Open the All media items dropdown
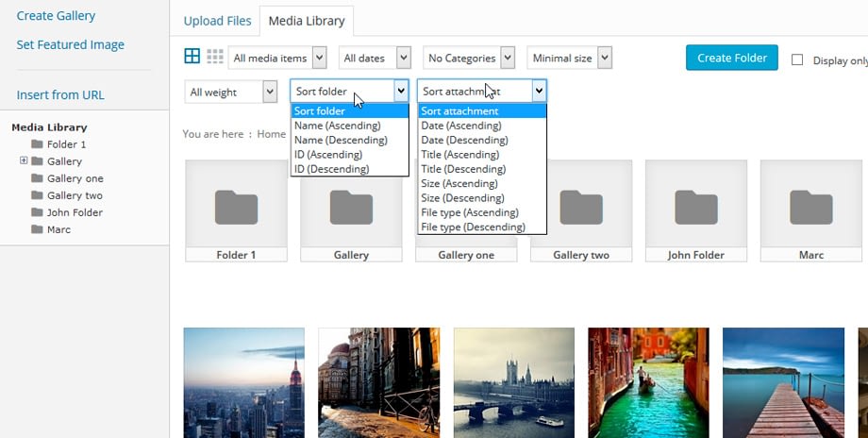 [277, 58]
